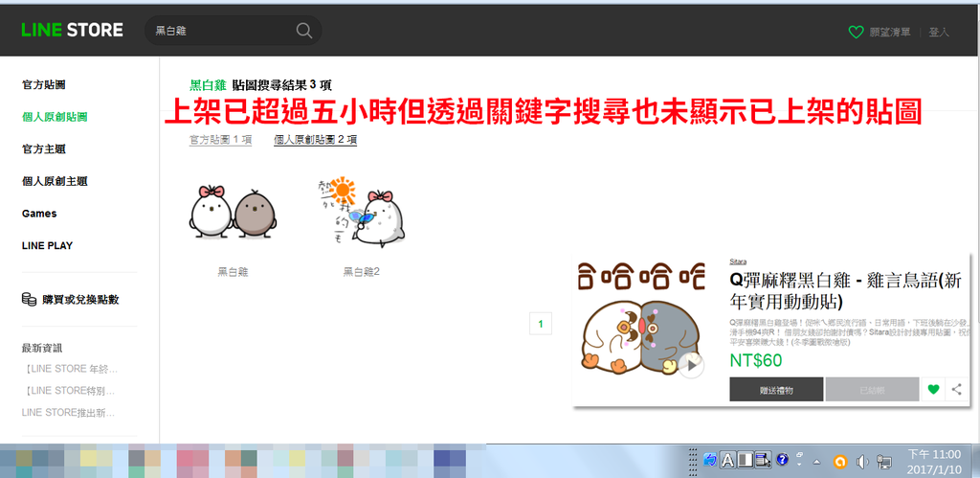Click the search magnifier icon
Screen dimensions: 980x478
(303, 31)
